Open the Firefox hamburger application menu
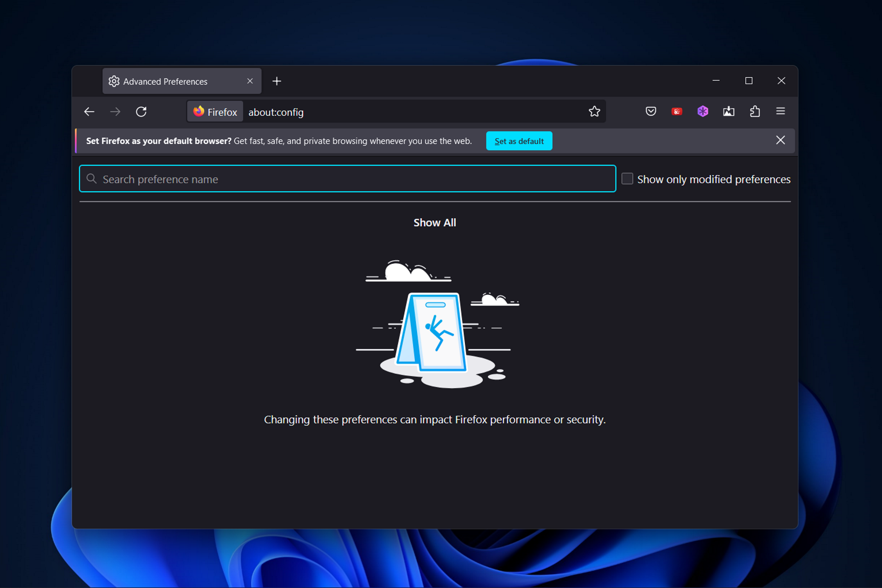The image size is (882, 588). tap(780, 111)
